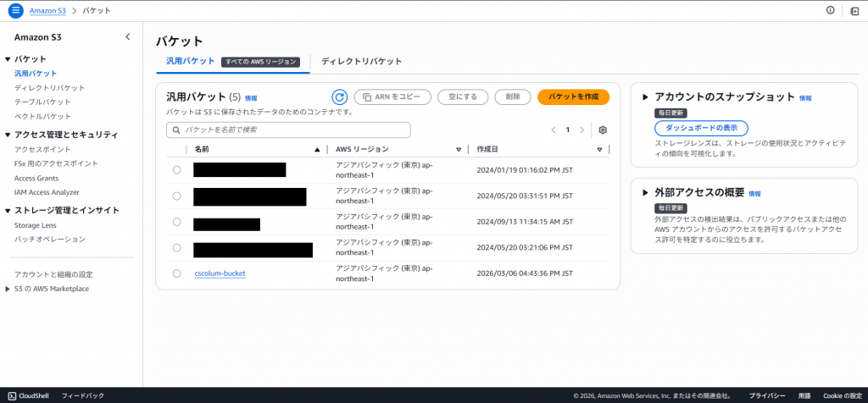Open the info panel icon at top right
The width and height of the screenshot is (868, 403).
830,10
